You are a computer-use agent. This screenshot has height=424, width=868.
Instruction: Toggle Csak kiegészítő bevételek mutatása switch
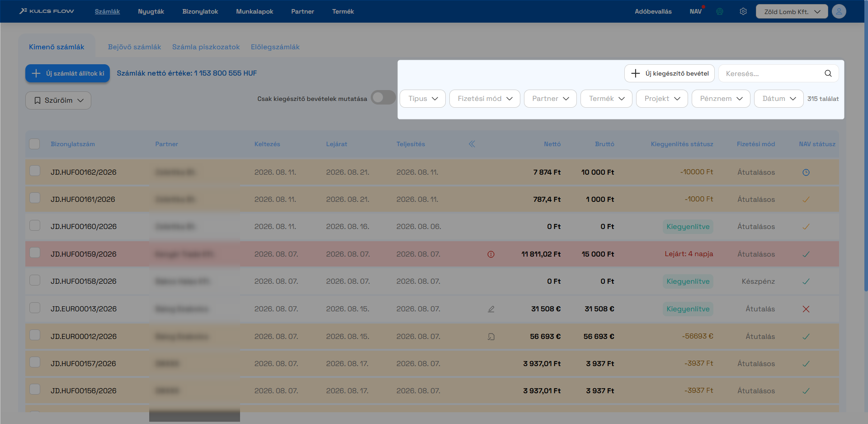click(383, 97)
